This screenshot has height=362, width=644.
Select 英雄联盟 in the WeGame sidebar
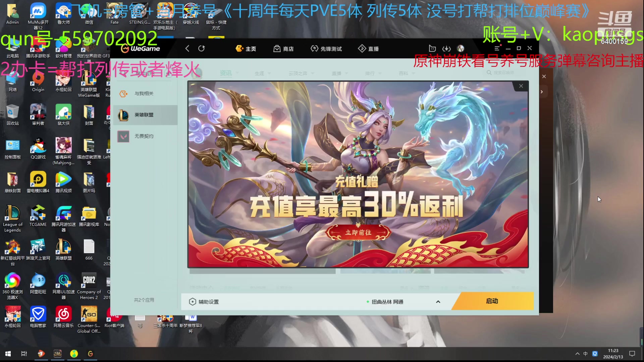click(x=145, y=115)
